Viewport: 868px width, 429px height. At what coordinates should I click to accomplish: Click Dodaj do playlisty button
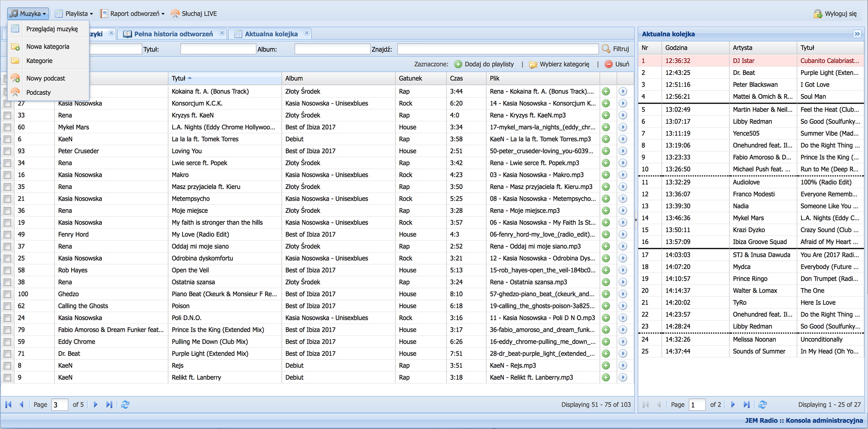click(484, 64)
